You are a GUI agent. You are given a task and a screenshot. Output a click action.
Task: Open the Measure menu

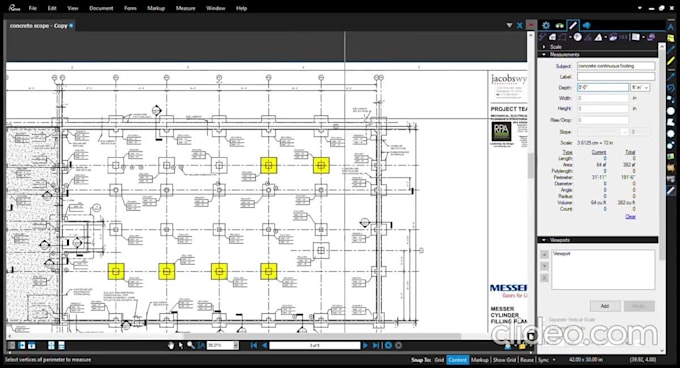(x=185, y=8)
